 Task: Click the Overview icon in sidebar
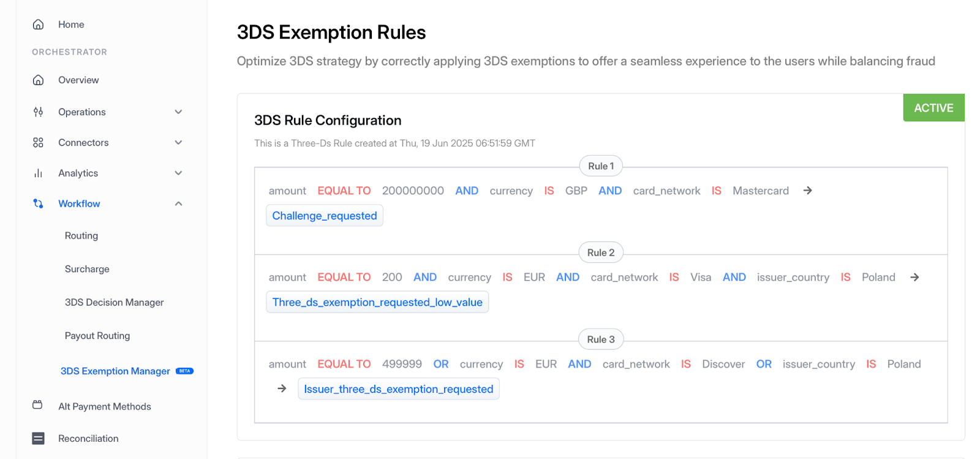coord(38,80)
